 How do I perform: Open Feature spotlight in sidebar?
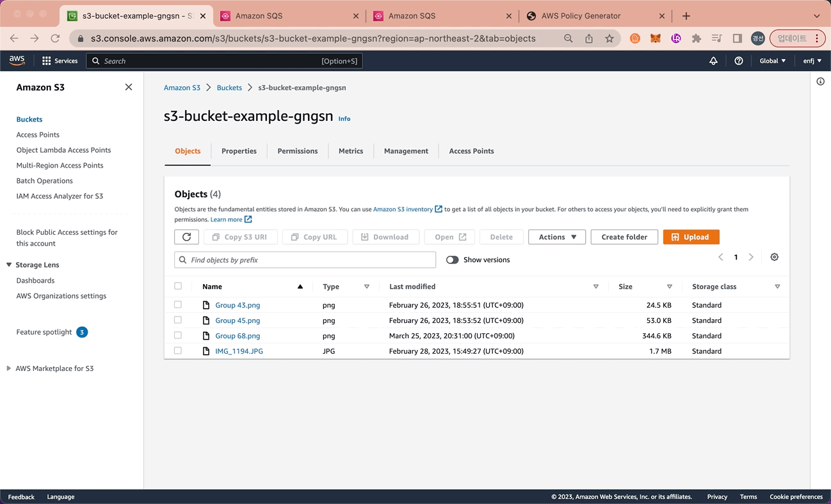click(44, 332)
